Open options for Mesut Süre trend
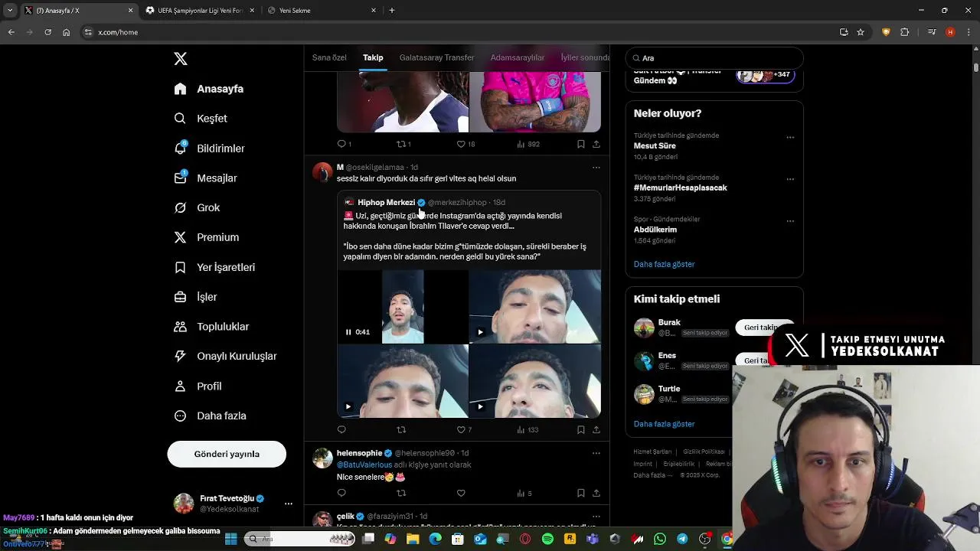The height and width of the screenshot is (551, 980). pyautogui.click(x=790, y=138)
